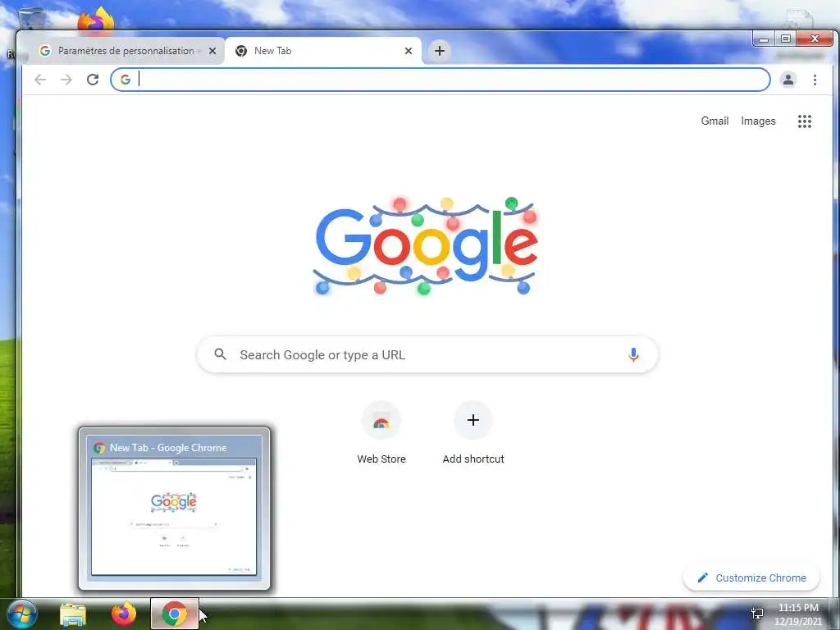Launch Firefox from the taskbar
This screenshot has width=840, height=630.
point(124,614)
